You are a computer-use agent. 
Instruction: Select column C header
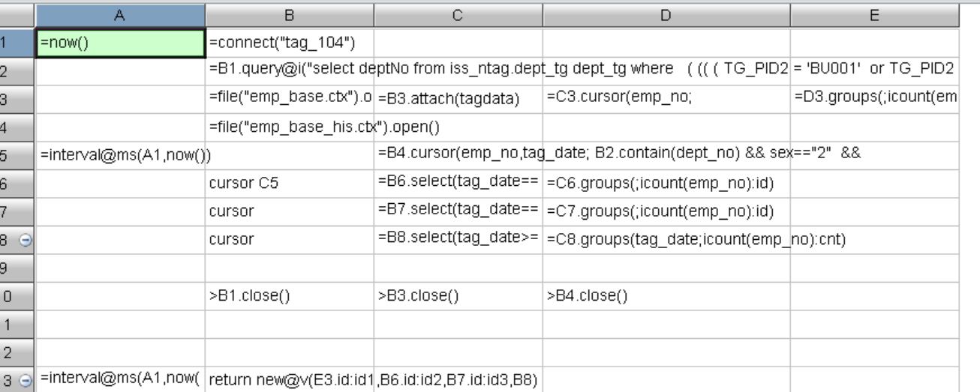coord(458,14)
